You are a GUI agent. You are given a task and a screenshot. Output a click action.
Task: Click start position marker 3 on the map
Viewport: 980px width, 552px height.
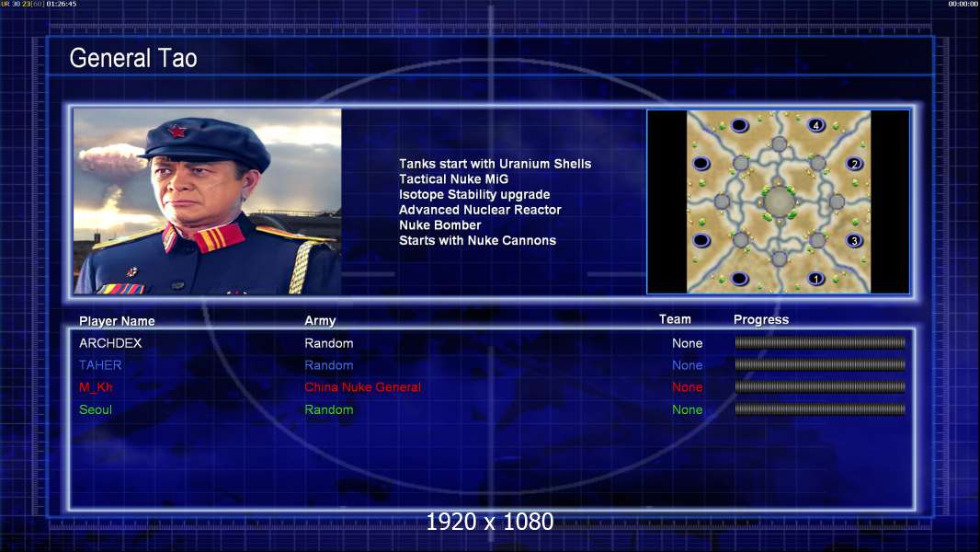tap(854, 241)
